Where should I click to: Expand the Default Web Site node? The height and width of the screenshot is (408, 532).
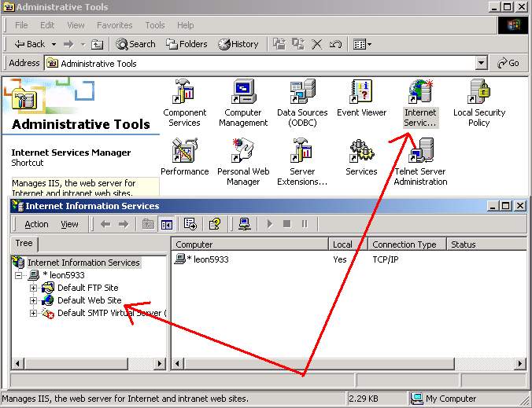(33, 300)
